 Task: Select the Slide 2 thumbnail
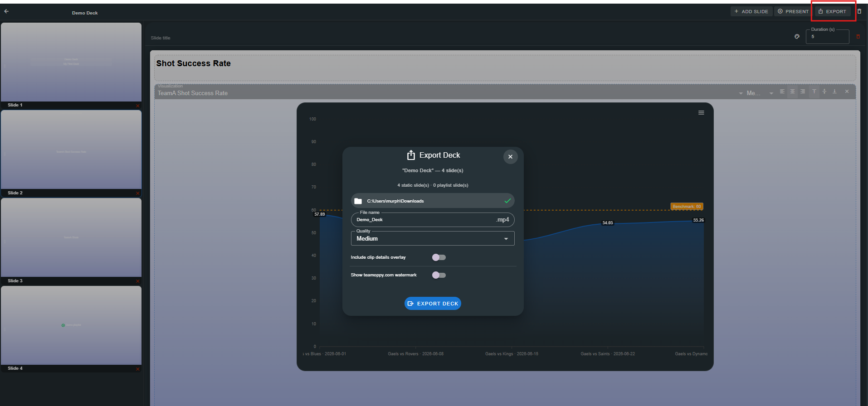coord(71,150)
